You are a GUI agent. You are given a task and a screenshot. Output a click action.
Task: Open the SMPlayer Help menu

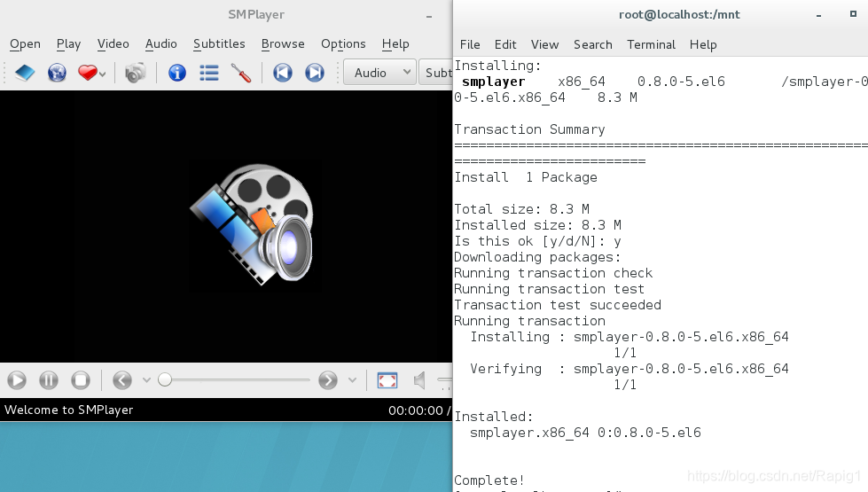pyautogui.click(x=395, y=43)
